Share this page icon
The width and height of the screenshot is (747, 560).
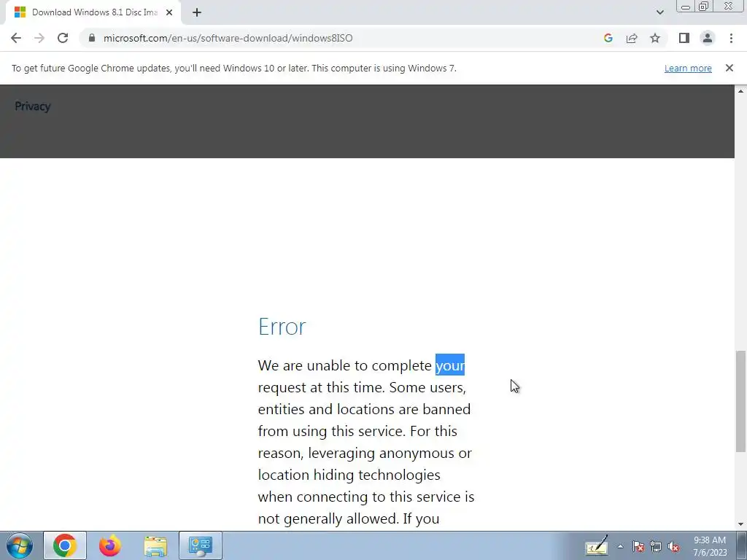click(632, 38)
